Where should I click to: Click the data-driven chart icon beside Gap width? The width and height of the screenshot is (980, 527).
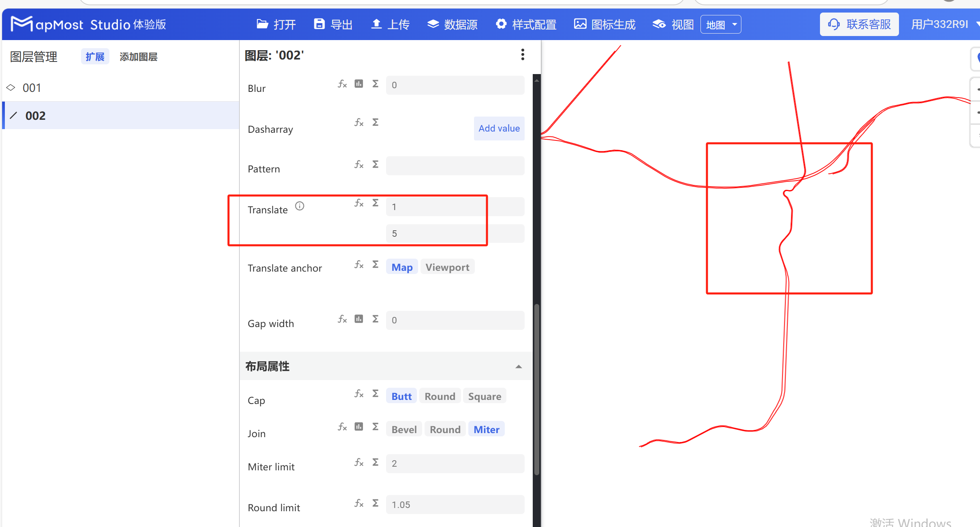point(358,319)
